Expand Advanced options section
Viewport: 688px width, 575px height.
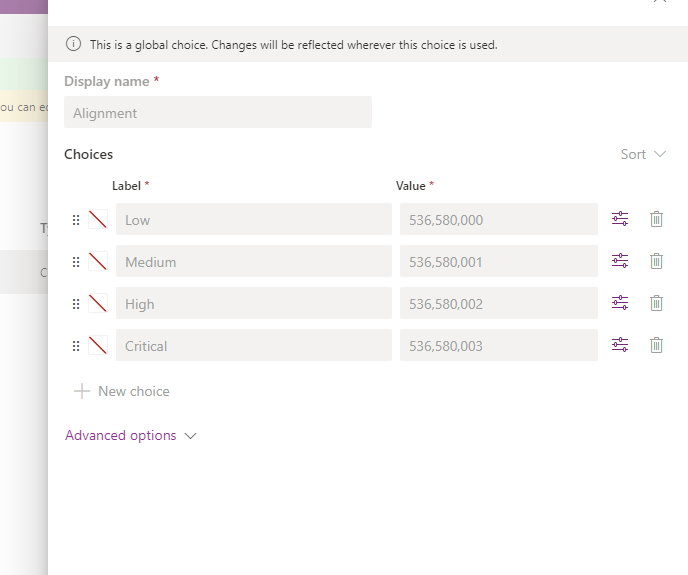tap(130, 435)
